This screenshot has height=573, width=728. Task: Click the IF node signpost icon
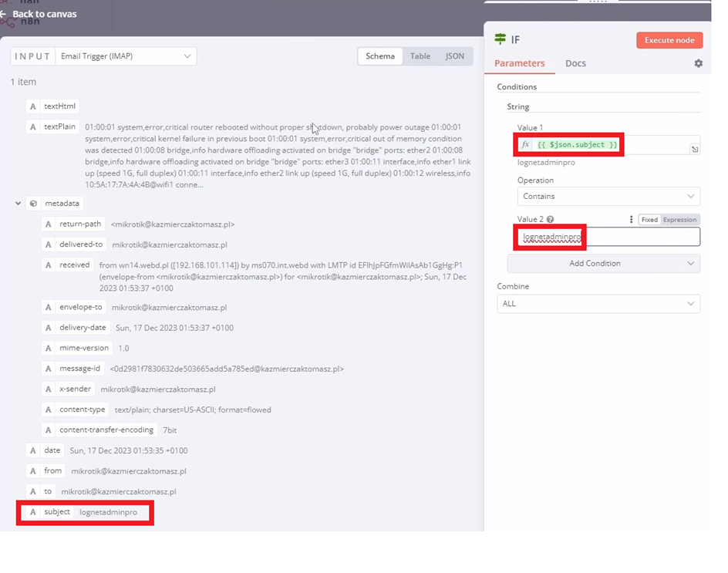tap(501, 39)
